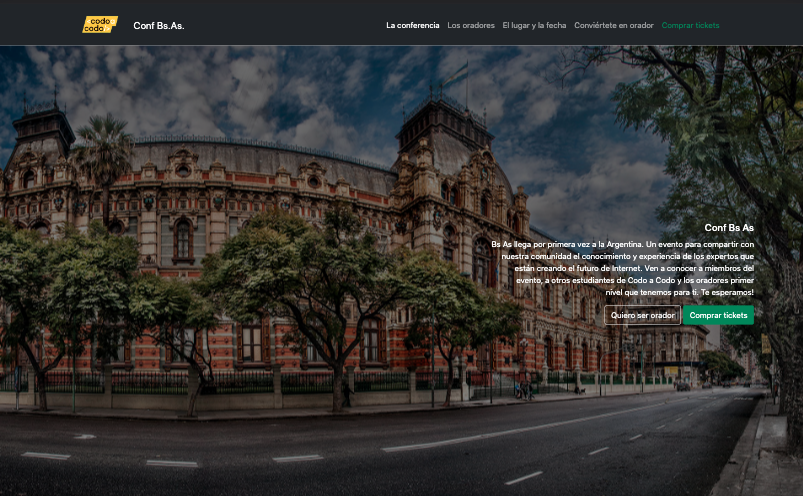Click the paragraph starting 'Bs As llega por primera vez'
Screen dimensions: 803x496
[x=623, y=268]
